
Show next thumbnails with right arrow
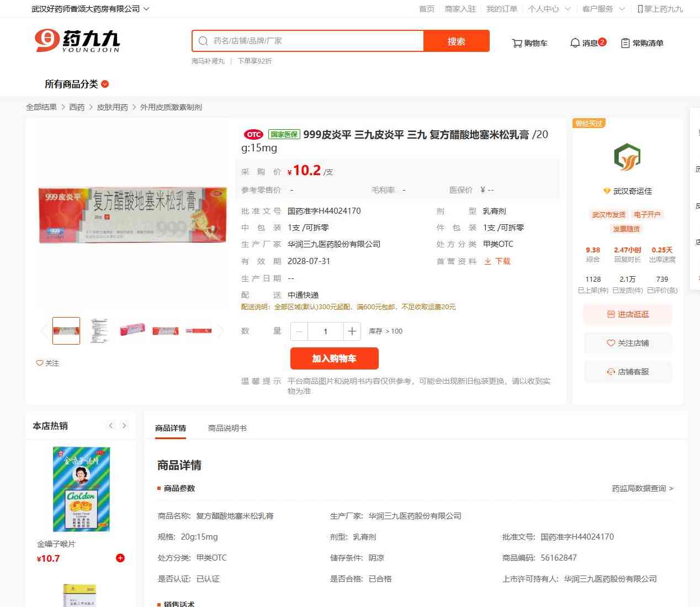tap(221, 331)
